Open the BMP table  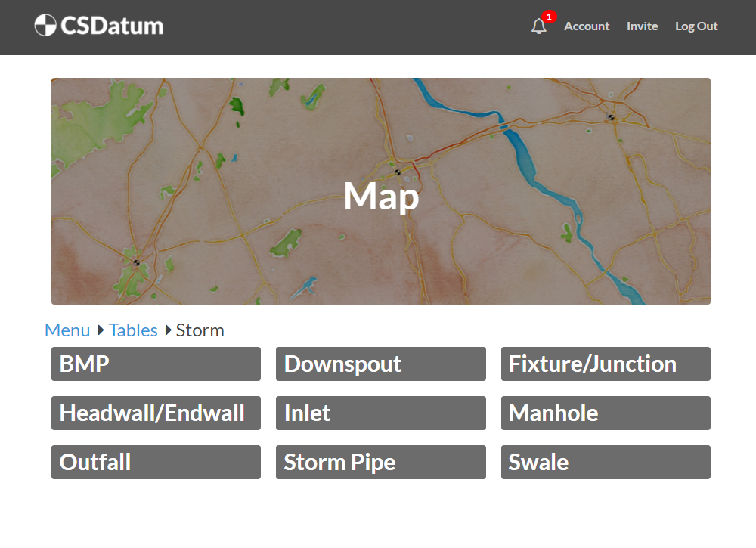tap(156, 364)
